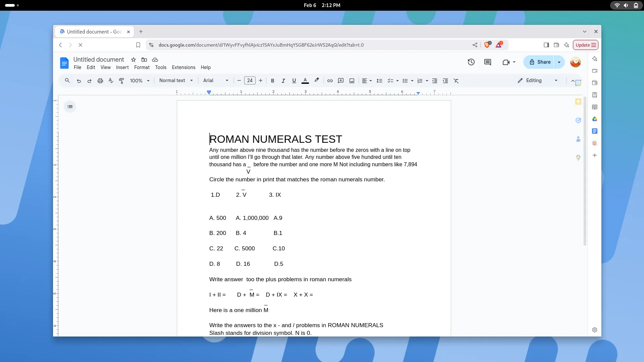The image size is (644, 362).
Task: Open a new browser tab
Action: point(141,32)
